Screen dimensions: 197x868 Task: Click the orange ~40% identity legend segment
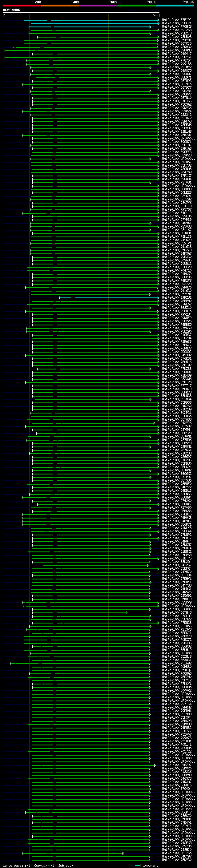coord(60,6)
